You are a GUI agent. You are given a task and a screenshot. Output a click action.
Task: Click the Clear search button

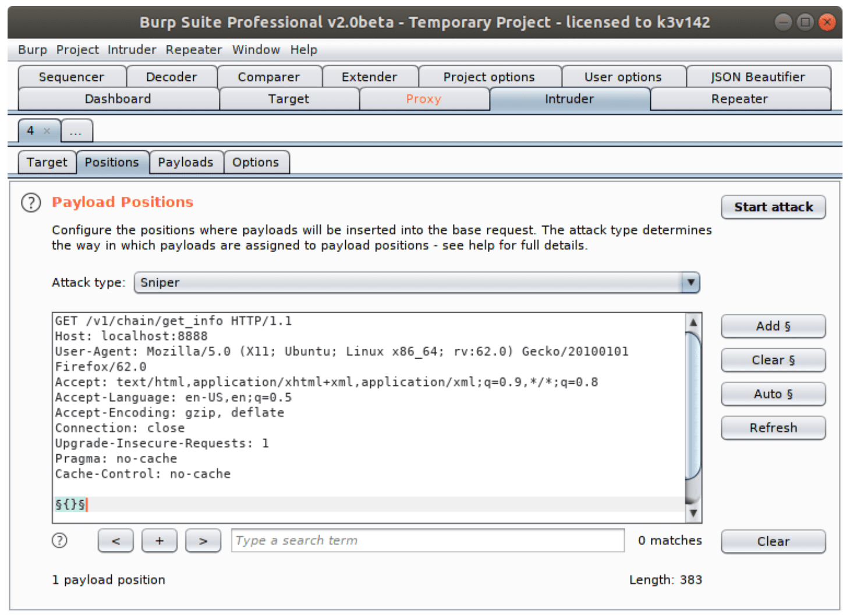[x=773, y=541]
